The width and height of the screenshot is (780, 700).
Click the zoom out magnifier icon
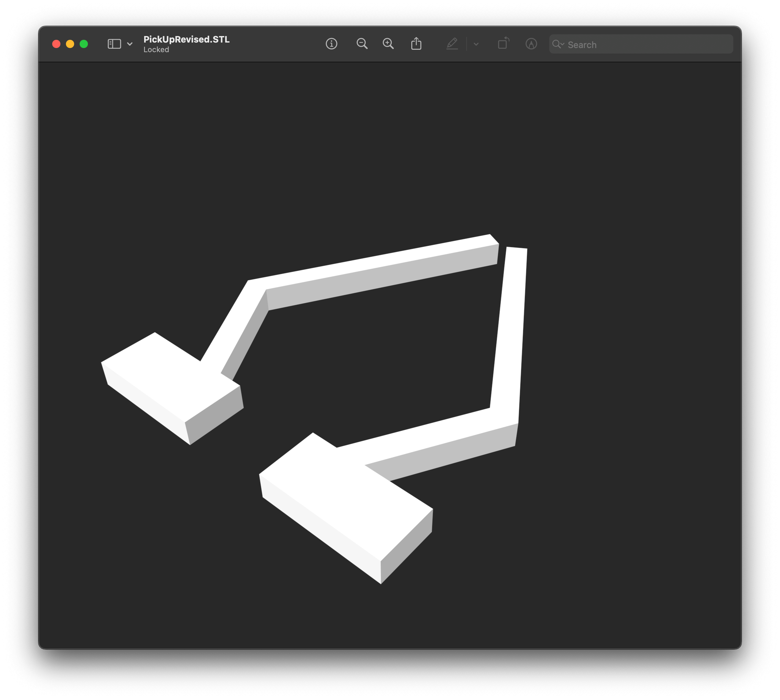pos(362,44)
